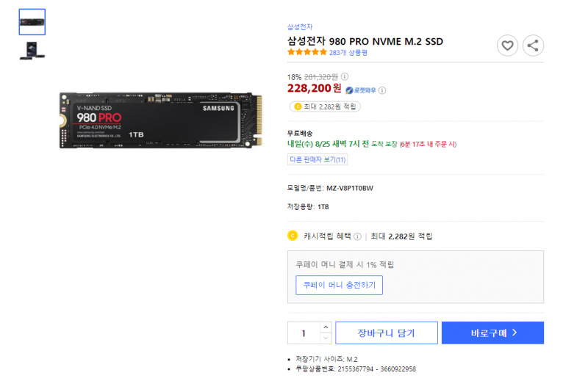588x381 pixels.
Task: Click the yellow cash coin icon
Action: tap(293, 236)
